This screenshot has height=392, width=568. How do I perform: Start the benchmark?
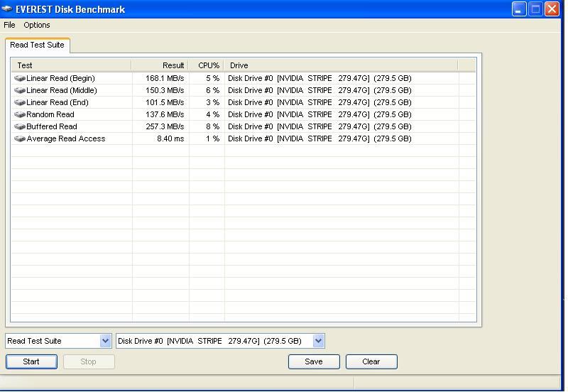pyautogui.click(x=31, y=361)
